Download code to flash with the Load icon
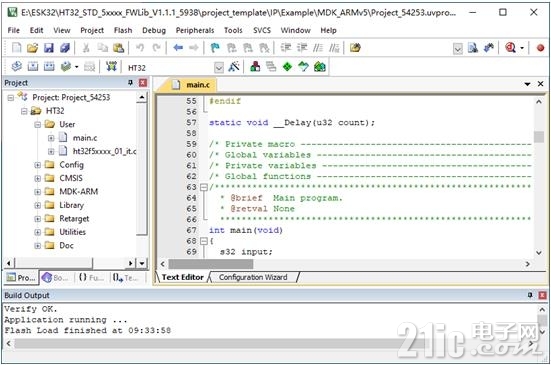Screen dimensions: 551x365 (x=111, y=66)
